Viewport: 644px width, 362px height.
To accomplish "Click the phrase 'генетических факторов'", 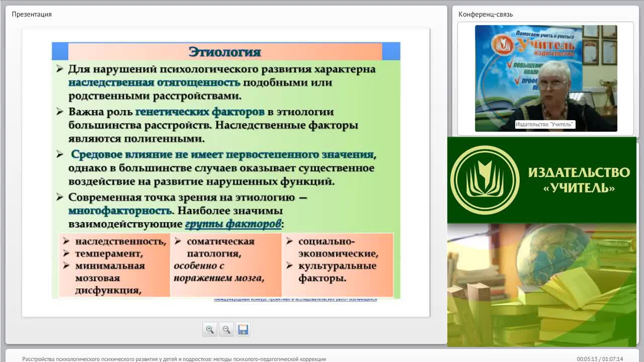I will (x=200, y=112).
